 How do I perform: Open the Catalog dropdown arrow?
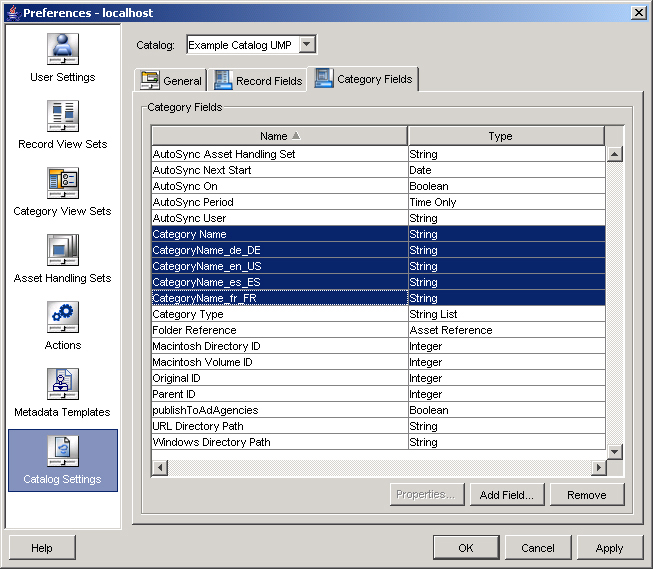(x=307, y=44)
